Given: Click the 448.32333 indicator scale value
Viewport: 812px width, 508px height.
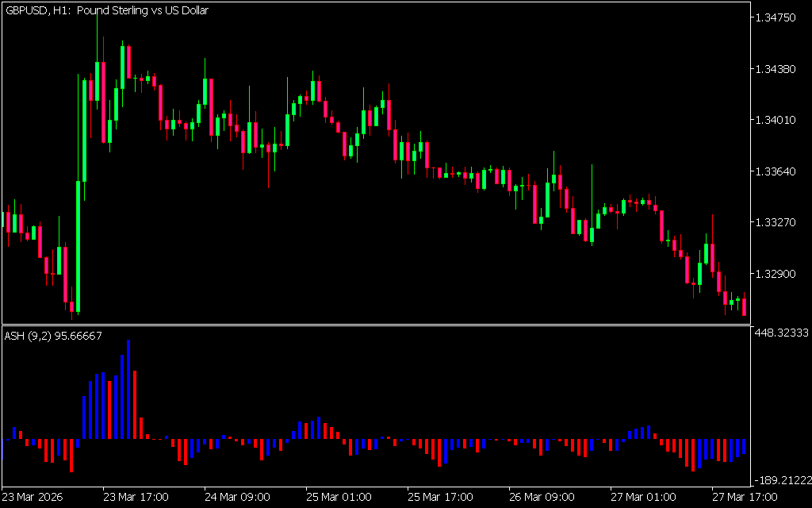Looking at the screenshot, I should (781, 333).
